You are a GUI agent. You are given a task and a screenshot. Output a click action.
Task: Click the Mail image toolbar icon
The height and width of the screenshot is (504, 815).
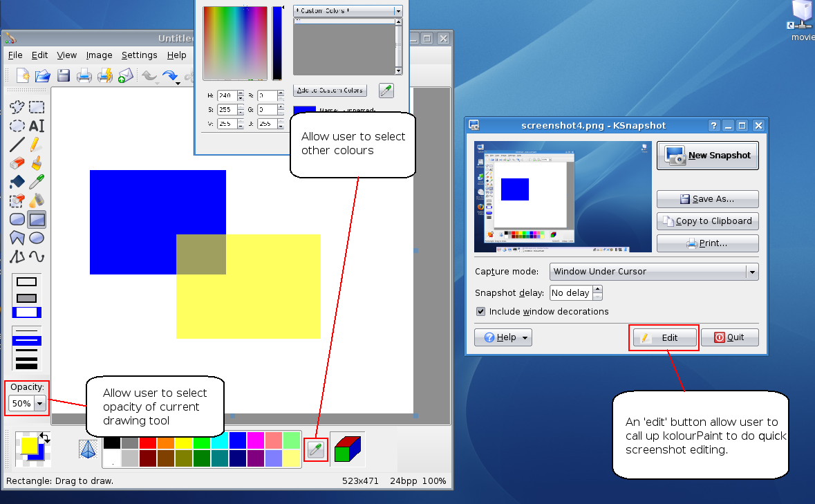125,76
